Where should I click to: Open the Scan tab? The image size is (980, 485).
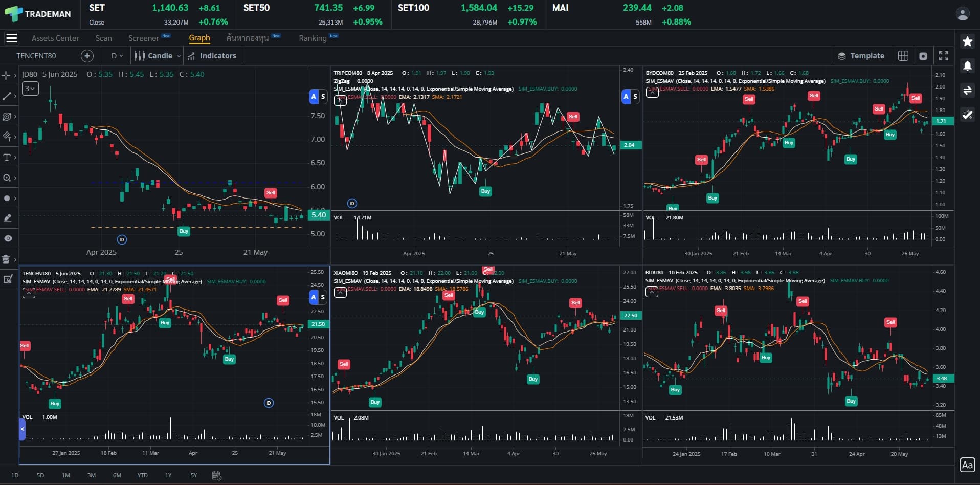[103, 38]
